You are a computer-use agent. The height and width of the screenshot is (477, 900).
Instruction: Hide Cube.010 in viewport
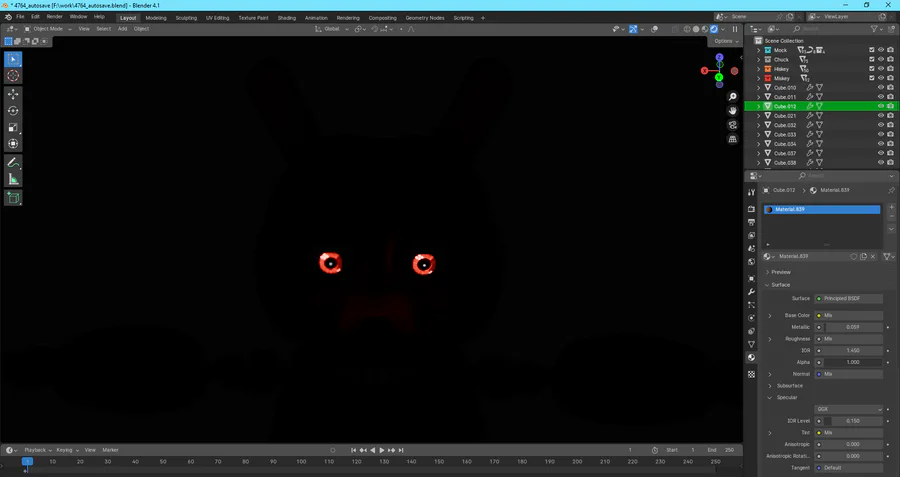(881, 88)
